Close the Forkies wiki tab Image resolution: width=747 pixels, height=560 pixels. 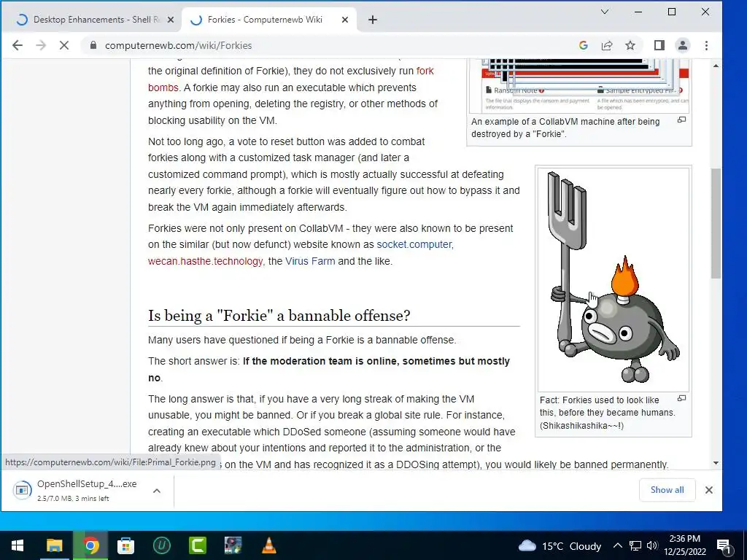[x=345, y=20]
